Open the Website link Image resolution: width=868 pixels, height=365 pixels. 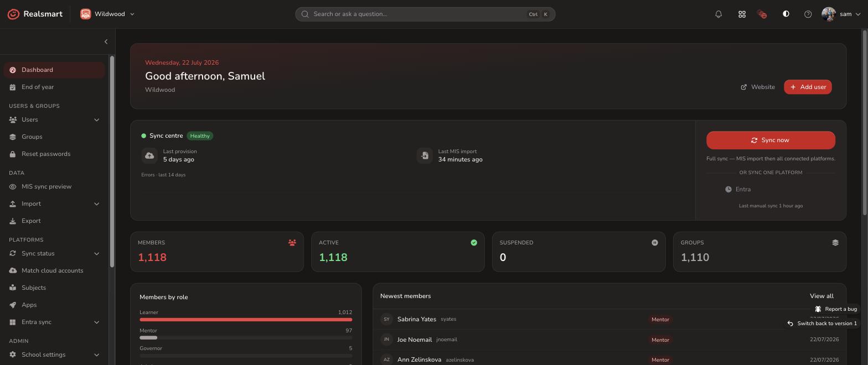(x=758, y=87)
